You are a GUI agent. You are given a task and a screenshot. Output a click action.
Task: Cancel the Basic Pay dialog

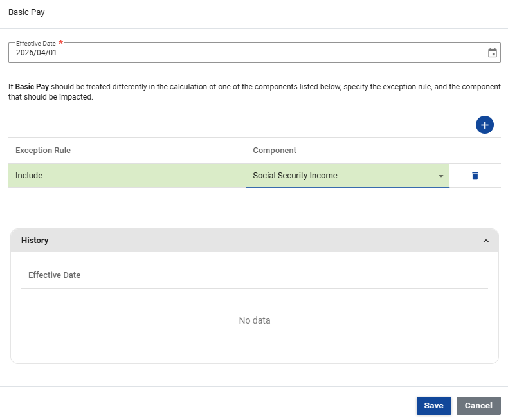pyautogui.click(x=478, y=406)
